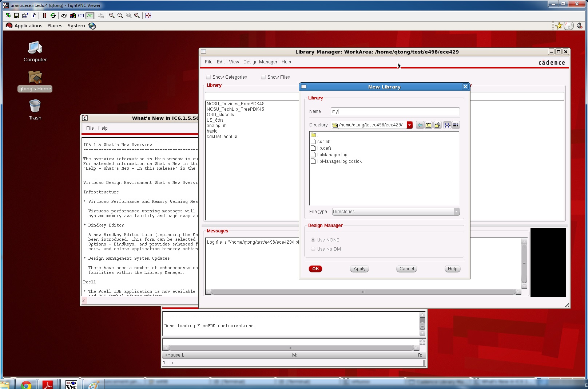Open Edit menu in Library Manager

tap(220, 62)
